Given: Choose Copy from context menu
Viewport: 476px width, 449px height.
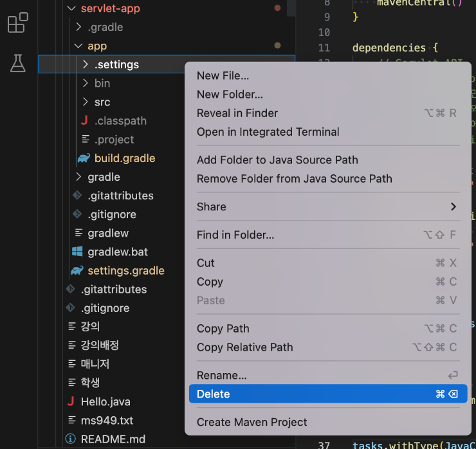Looking at the screenshot, I should 328,282.
